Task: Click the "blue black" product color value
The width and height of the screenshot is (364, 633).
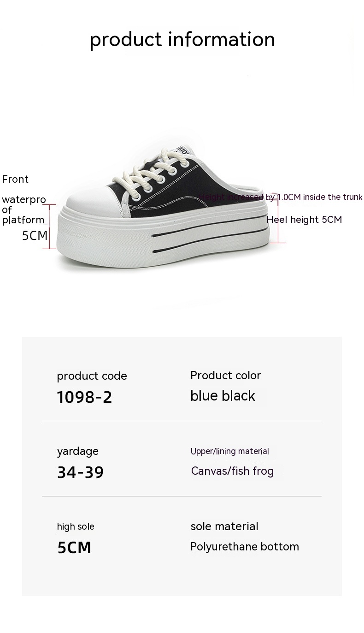Action: click(223, 396)
